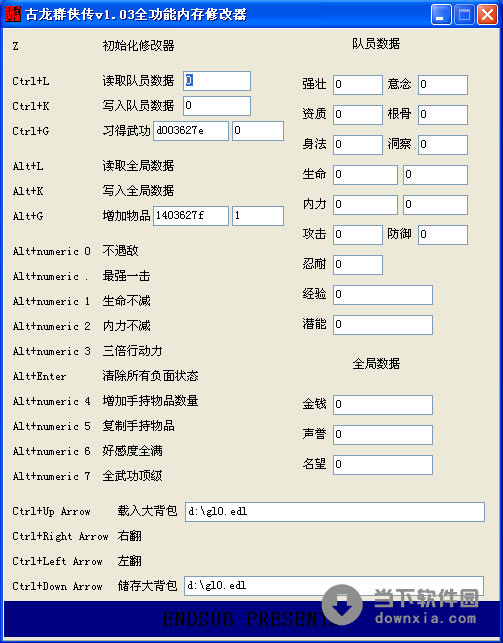Click the 全武功顶级 label

pyautogui.click(x=132, y=476)
